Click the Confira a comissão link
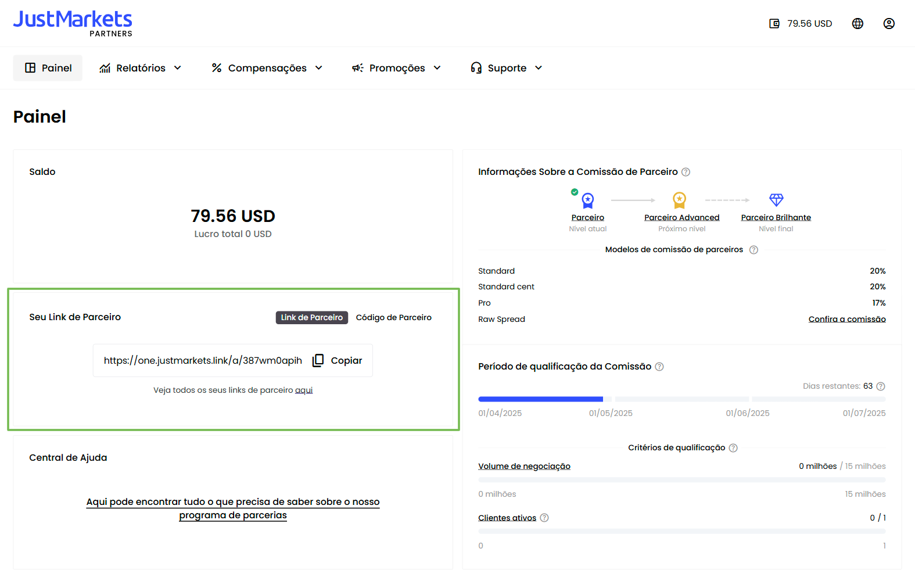Screen dimensions: 915x588 click(847, 319)
